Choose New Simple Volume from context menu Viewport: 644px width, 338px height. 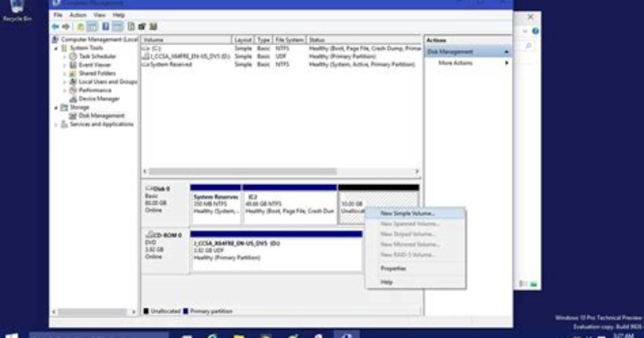416,214
